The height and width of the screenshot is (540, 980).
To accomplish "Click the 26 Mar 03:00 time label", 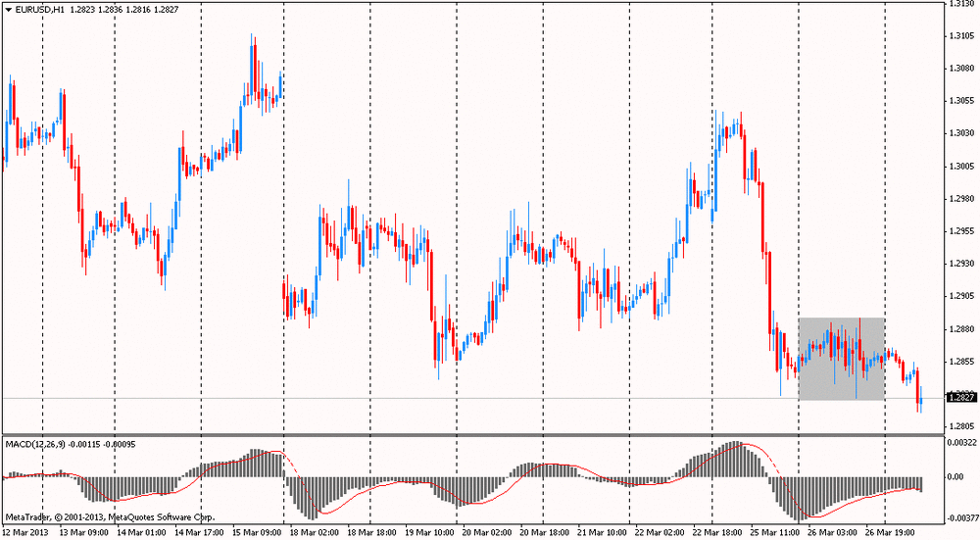I will click(x=831, y=532).
